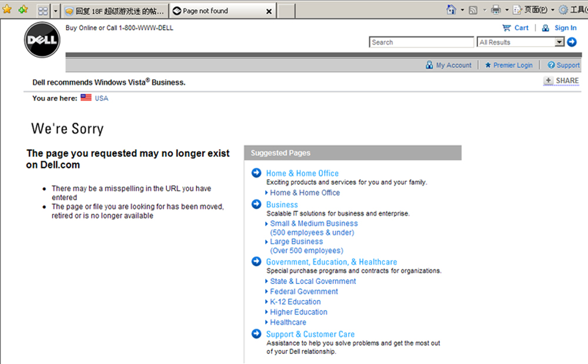The height and width of the screenshot is (364, 588).
Task: Open the Home & Home Office heading link
Action: 302,173
